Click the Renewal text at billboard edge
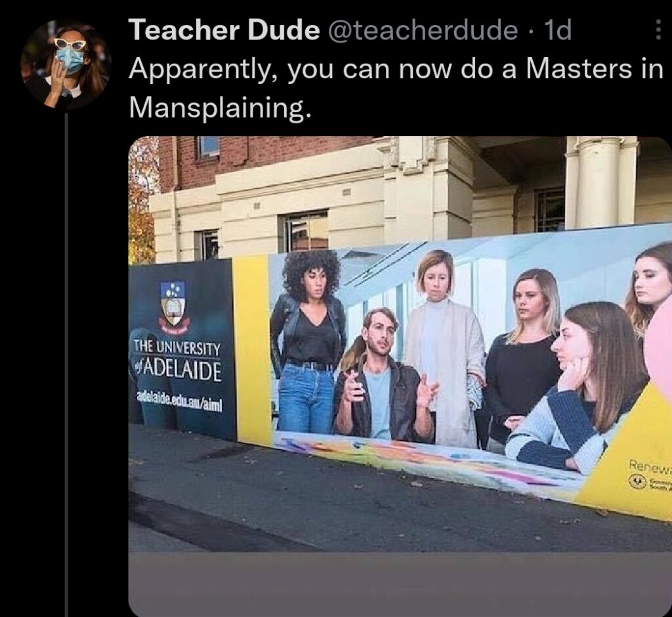Screen dimensions: 672x617 (x=650, y=466)
